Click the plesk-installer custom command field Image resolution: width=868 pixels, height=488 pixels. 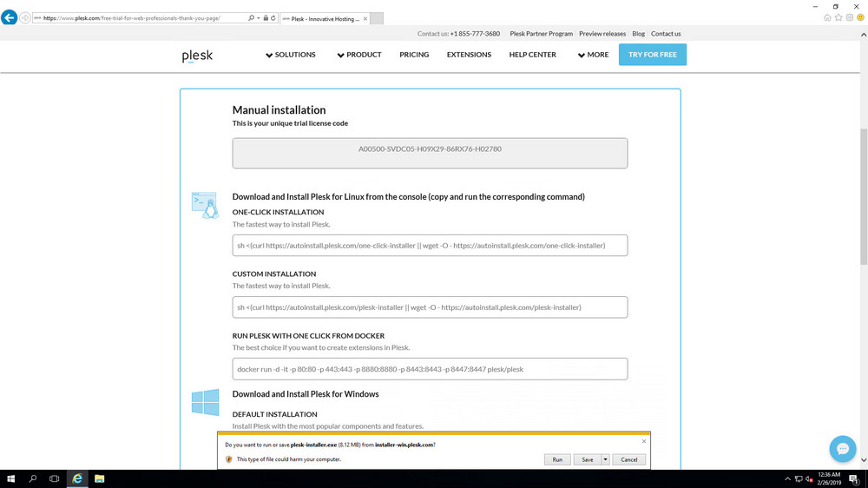431,307
